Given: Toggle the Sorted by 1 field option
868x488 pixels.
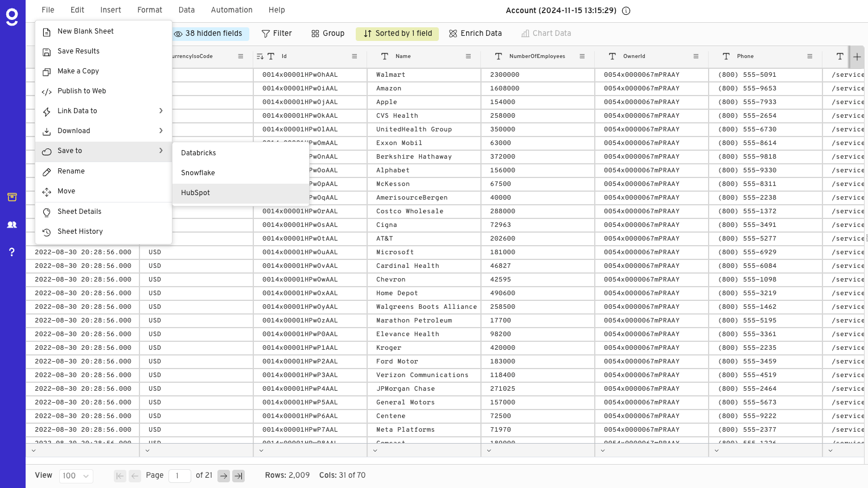Looking at the screenshot, I should click(x=398, y=34).
